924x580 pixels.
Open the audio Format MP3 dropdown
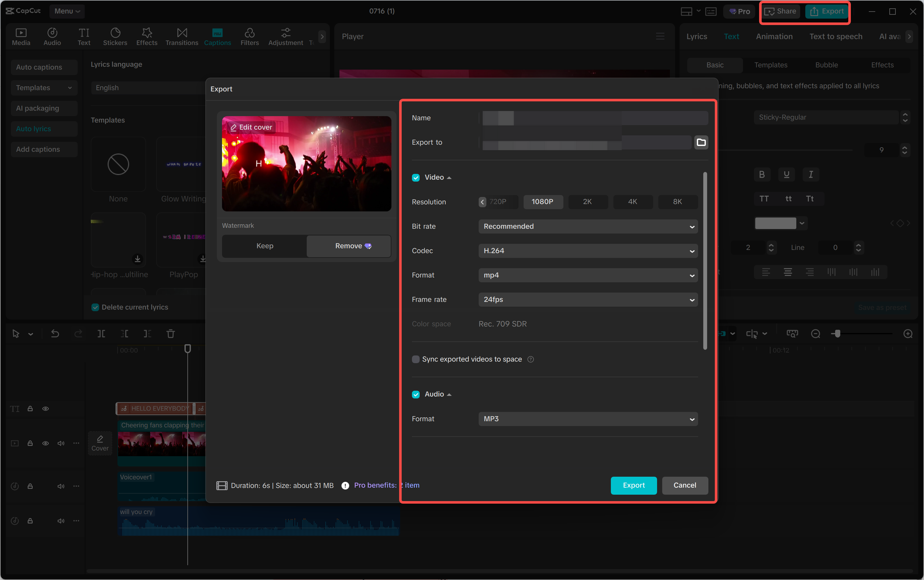point(588,419)
